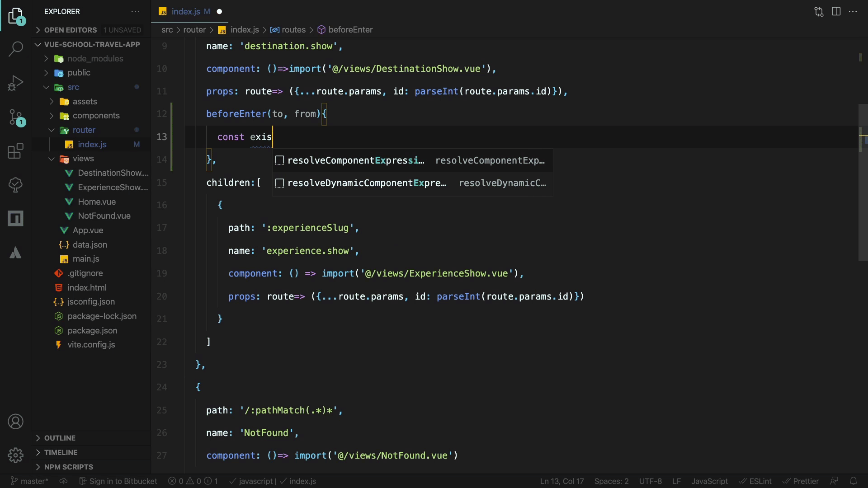Viewport: 868px width, 488px height.
Task: Click Sign in to Bitbucket
Action: click(x=118, y=481)
